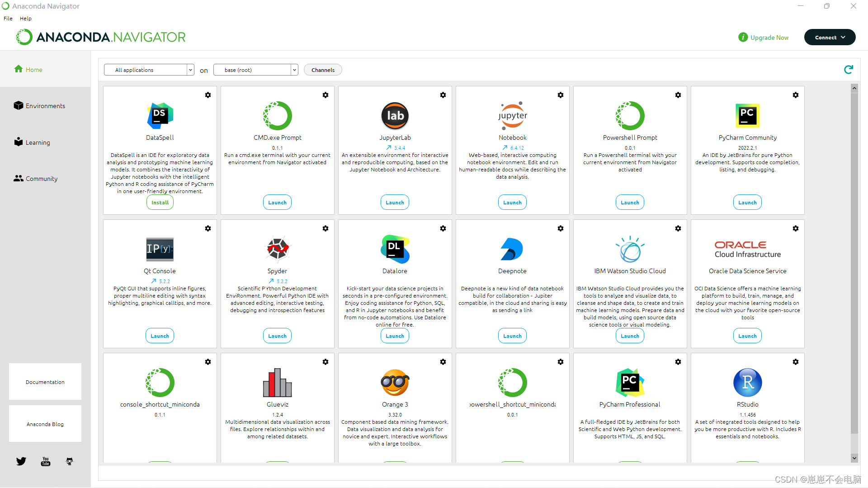Screen dimensions: 868x488
Task: Launch PyCharm Community
Action: coord(748,202)
